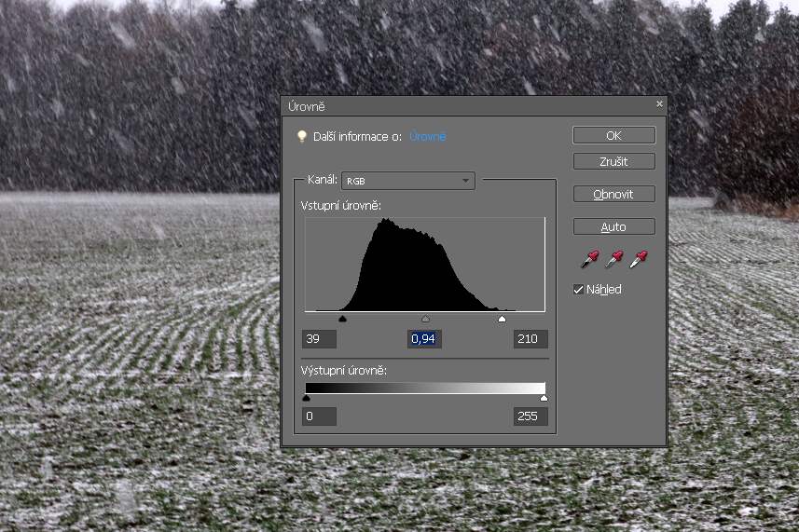Click the gray midtone slider handle
Viewport: 799px width, 532px height.
pyautogui.click(x=426, y=319)
